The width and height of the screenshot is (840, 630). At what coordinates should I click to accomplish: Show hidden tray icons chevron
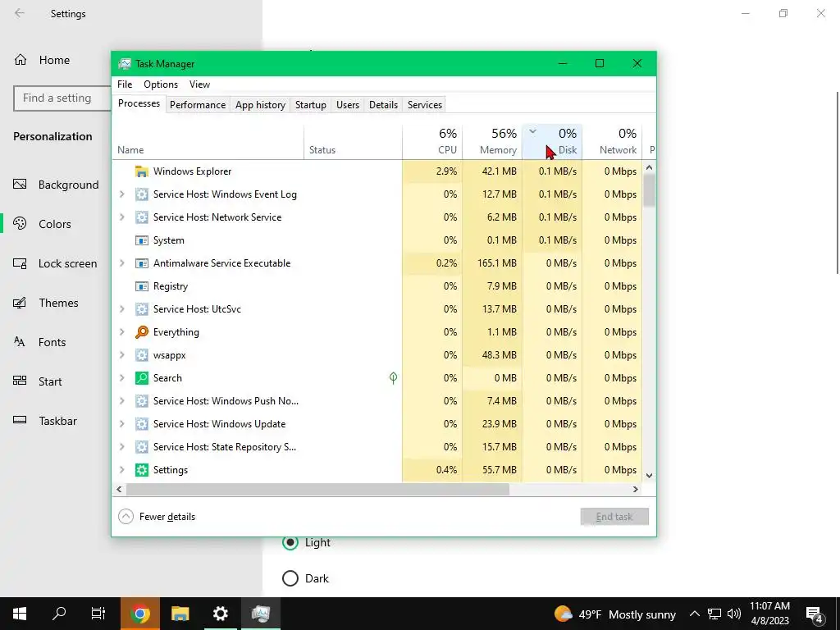coord(694,614)
